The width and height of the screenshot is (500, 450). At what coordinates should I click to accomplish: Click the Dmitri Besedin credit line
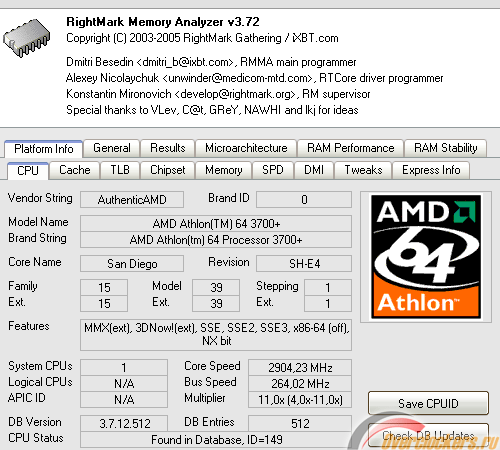tap(211, 62)
